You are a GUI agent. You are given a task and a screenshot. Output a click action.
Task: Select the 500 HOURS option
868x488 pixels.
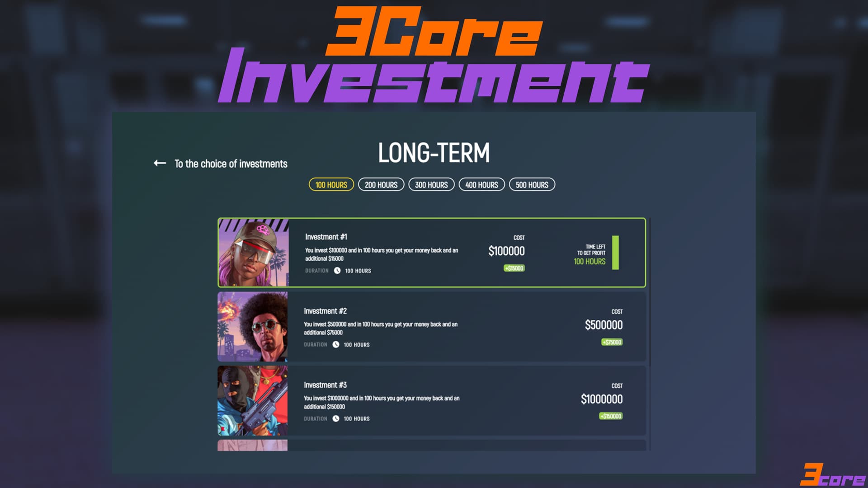point(532,184)
